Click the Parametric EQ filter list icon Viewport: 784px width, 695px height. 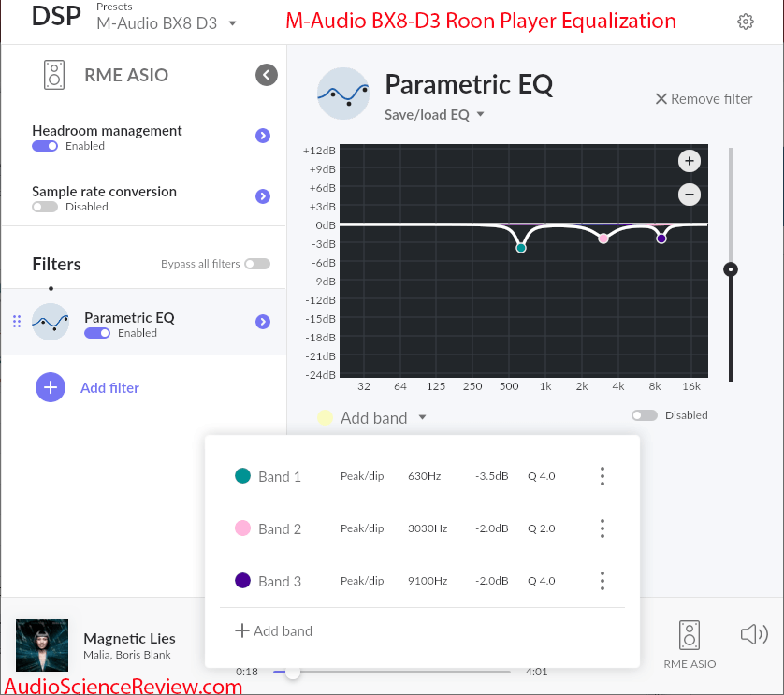51,322
